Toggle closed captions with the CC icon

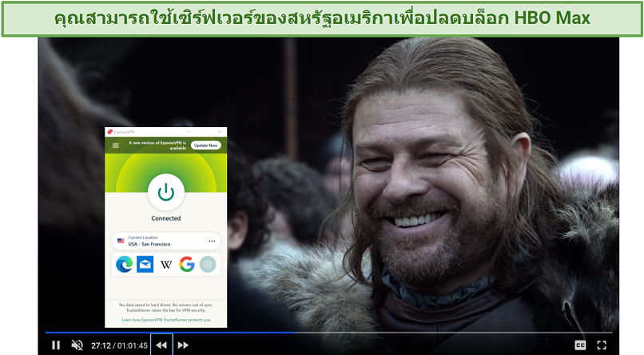click(580, 345)
